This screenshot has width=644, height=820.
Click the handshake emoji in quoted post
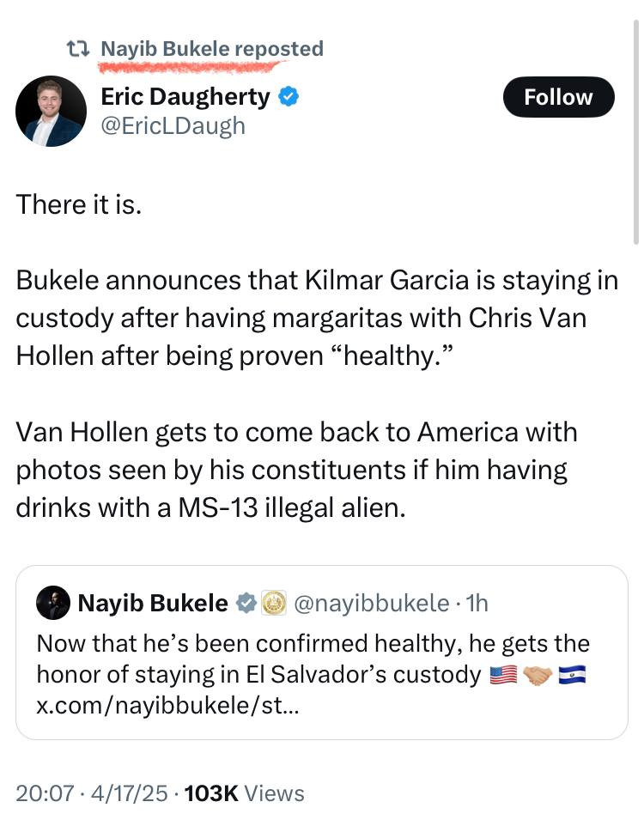click(538, 676)
